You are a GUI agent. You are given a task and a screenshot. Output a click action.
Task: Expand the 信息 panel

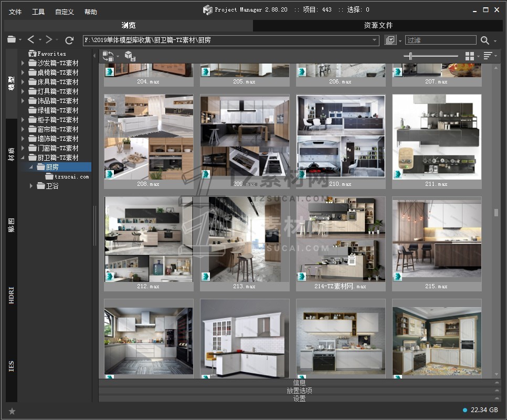(299, 383)
